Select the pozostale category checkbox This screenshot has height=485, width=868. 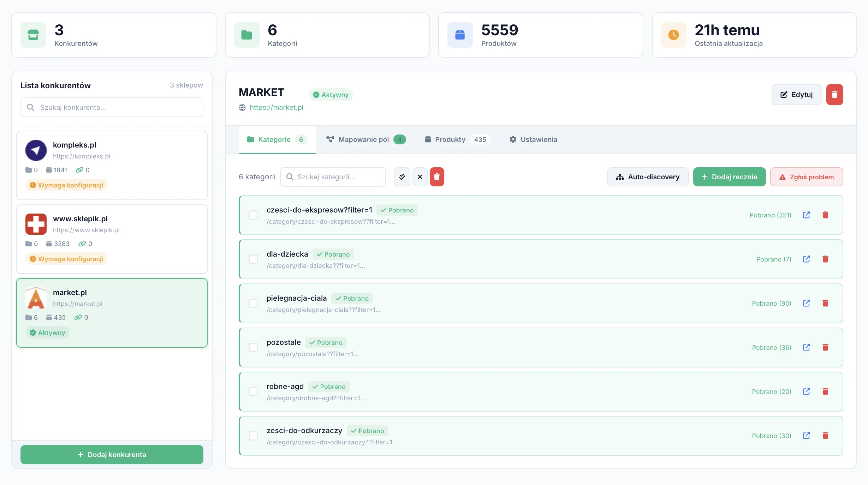tap(254, 347)
